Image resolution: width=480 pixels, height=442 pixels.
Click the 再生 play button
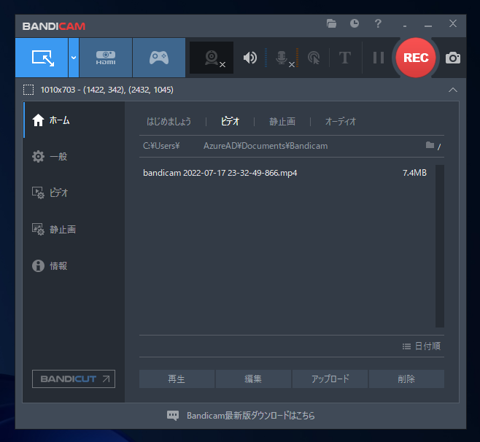coord(176,379)
